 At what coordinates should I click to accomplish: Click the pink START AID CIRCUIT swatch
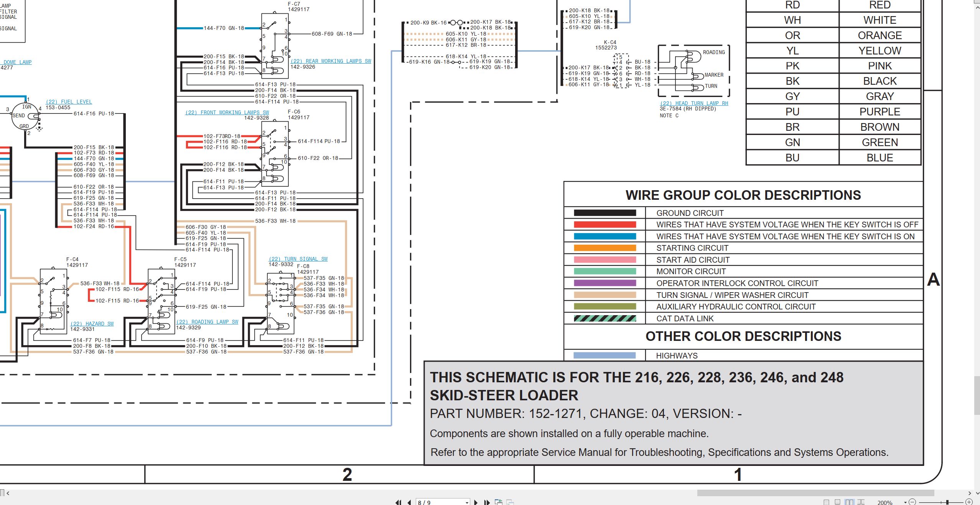[605, 260]
